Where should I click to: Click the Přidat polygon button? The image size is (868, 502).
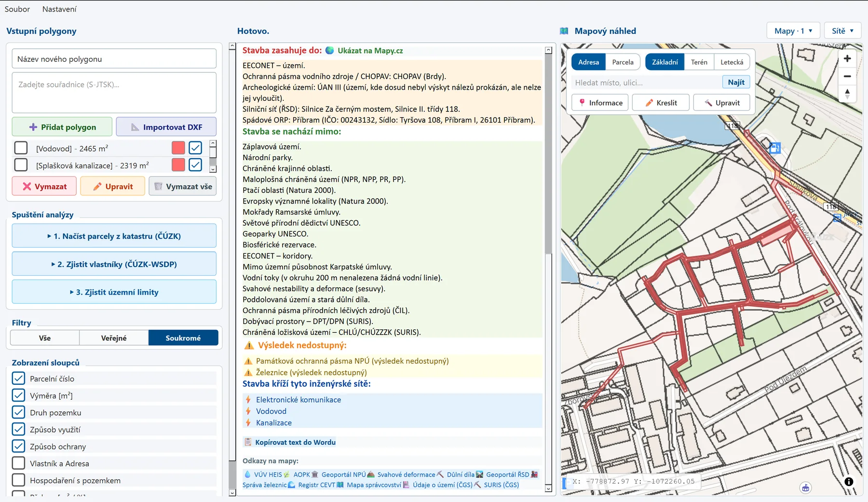pyautogui.click(x=62, y=127)
